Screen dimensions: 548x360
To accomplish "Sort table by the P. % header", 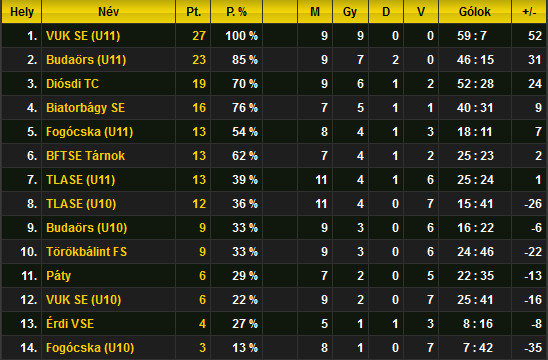I will coord(236,12).
